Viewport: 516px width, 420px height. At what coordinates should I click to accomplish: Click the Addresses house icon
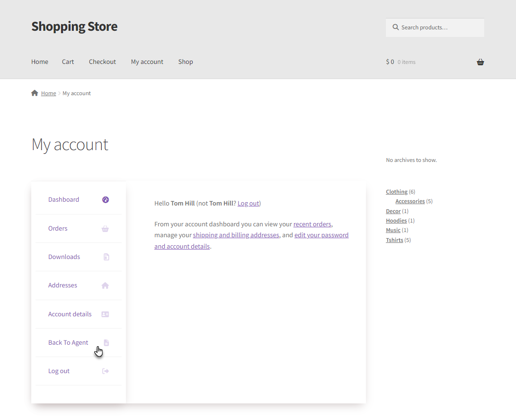(x=105, y=286)
